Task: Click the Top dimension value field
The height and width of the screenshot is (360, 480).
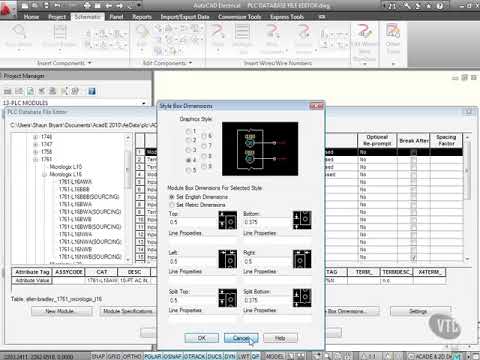Action: point(193,222)
